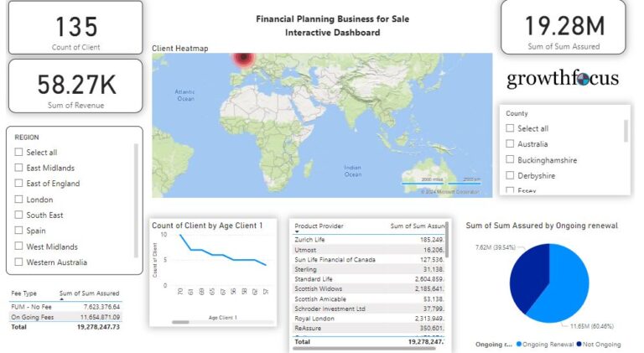Tick the London region checkbox
The image size is (644, 353).
[x=18, y=200]
